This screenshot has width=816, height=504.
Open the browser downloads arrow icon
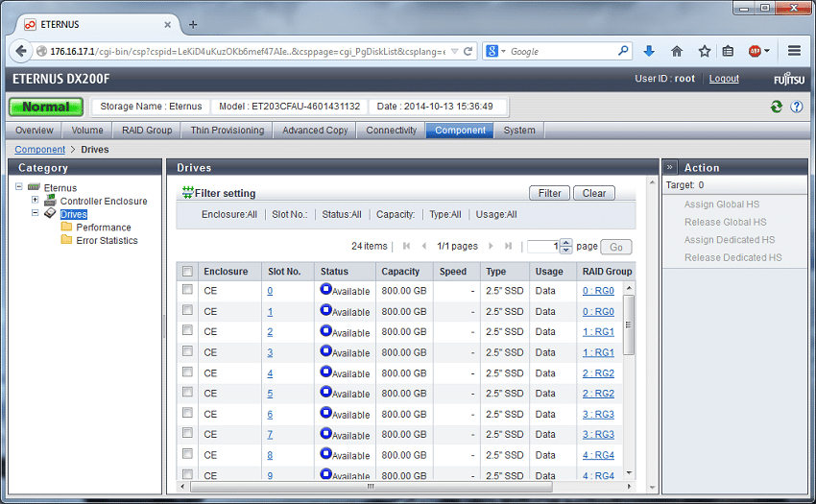(648, 51)
